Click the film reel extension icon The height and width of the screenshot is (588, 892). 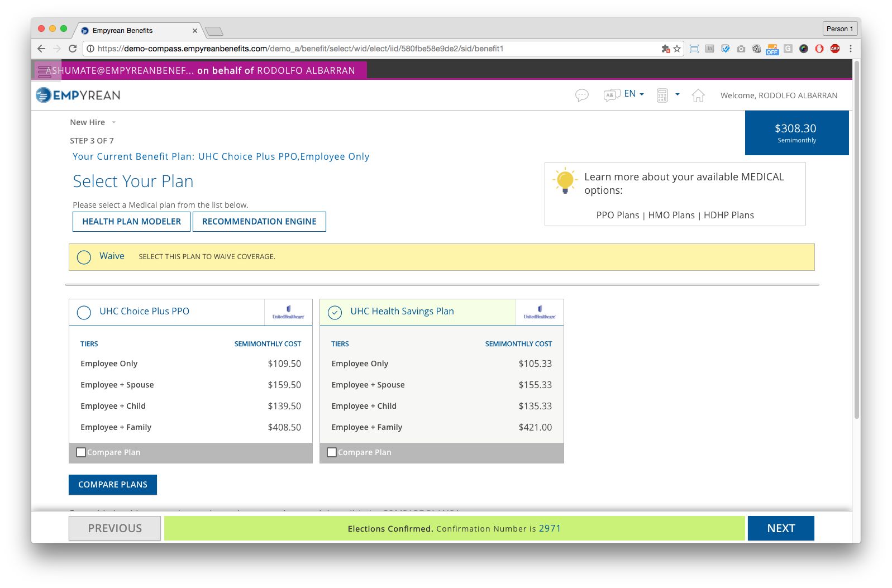(x=756, y=49)
